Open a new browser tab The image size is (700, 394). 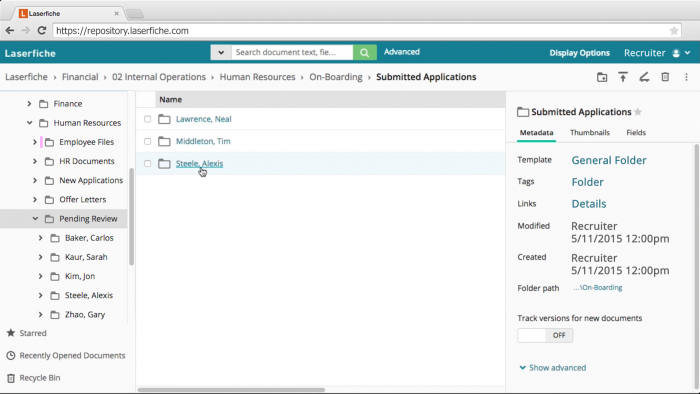[x=134, y=14]
